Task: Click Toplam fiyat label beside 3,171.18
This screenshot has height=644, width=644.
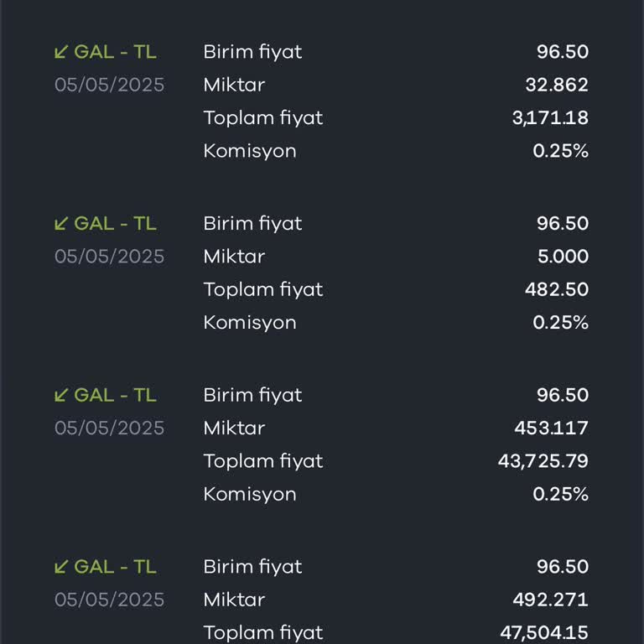Action: click(x=262, y=118)
